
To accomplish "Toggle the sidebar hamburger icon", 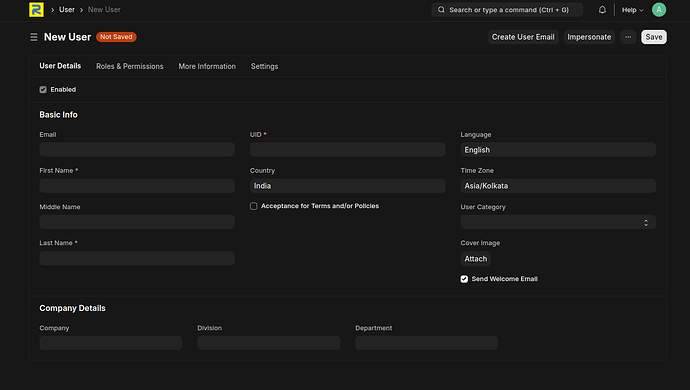I will pyautogui.click(x=34, y=37).
